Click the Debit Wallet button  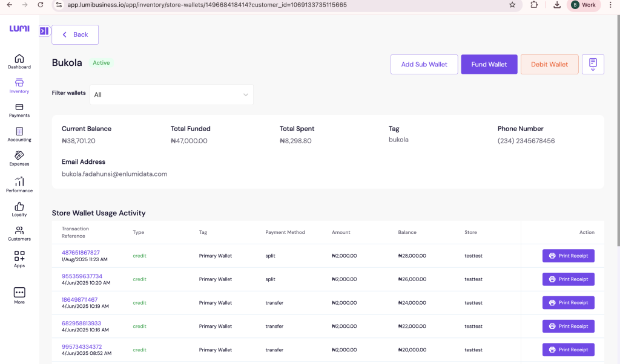(x=549, y=64)
